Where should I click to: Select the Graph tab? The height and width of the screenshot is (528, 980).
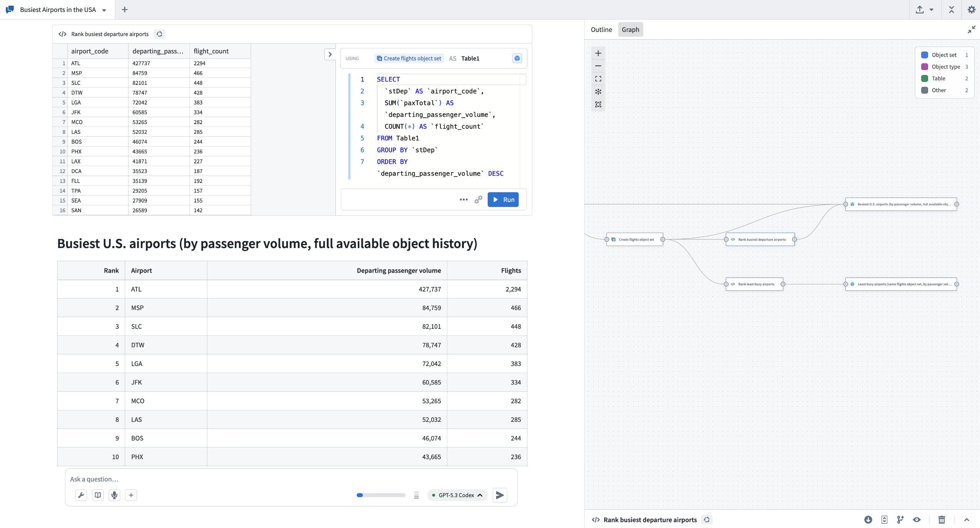tap(630, 30)
